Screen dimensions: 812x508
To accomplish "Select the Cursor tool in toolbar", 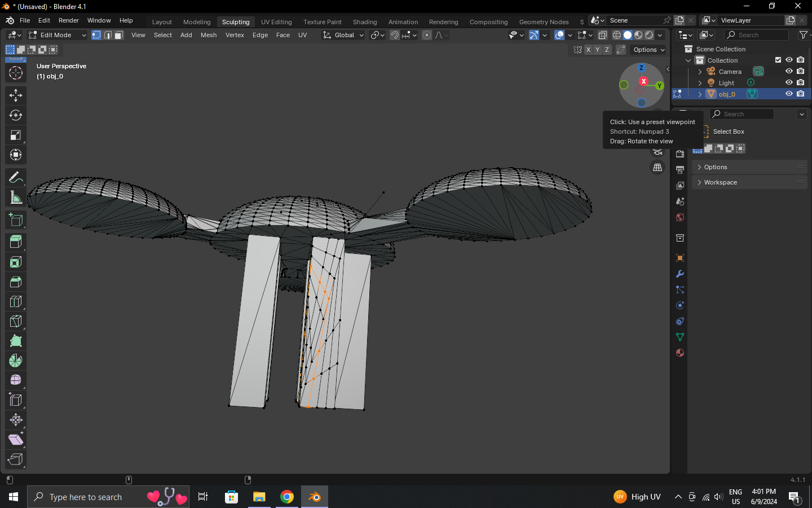I will (x=16, y=73).
